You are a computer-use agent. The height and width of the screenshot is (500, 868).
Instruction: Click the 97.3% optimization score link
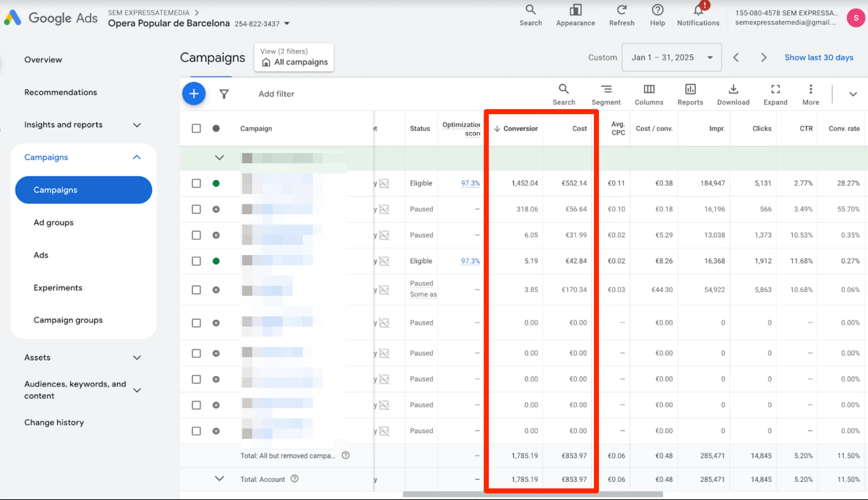(470, 183)
